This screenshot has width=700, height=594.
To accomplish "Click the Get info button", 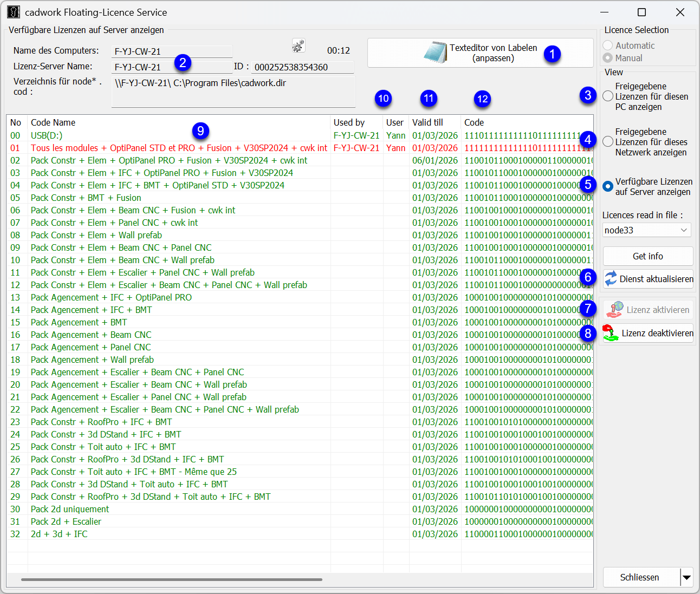I will pyautogui.click(x=647, y=256).
